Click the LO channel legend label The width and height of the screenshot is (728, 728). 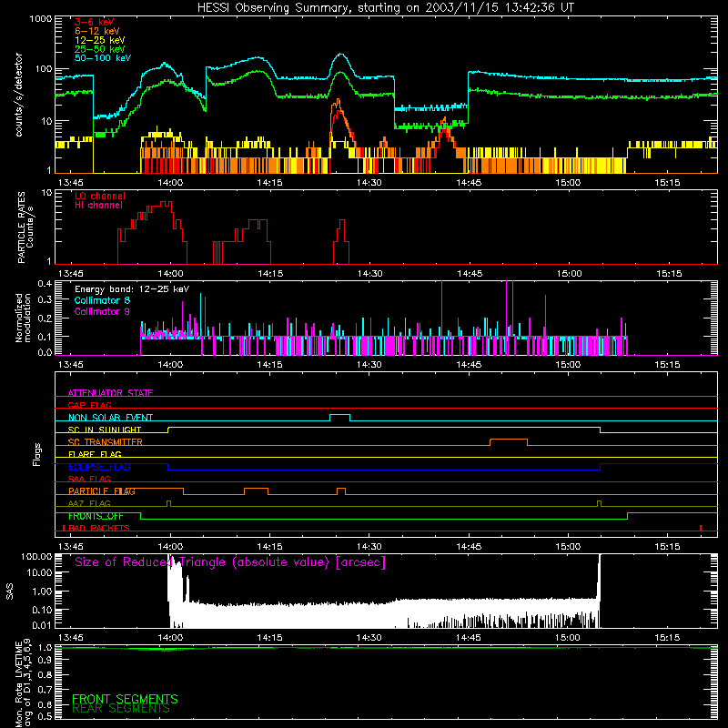(x=100, y=196)
